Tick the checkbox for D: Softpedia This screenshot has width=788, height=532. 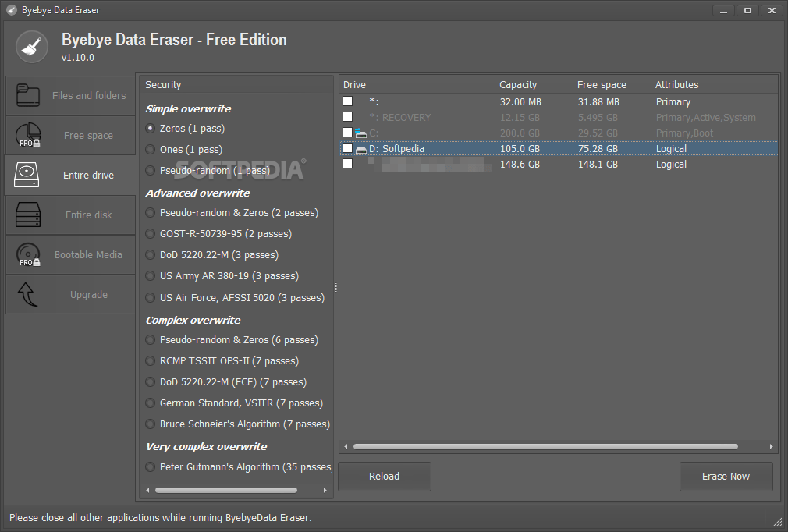(347, 148)
